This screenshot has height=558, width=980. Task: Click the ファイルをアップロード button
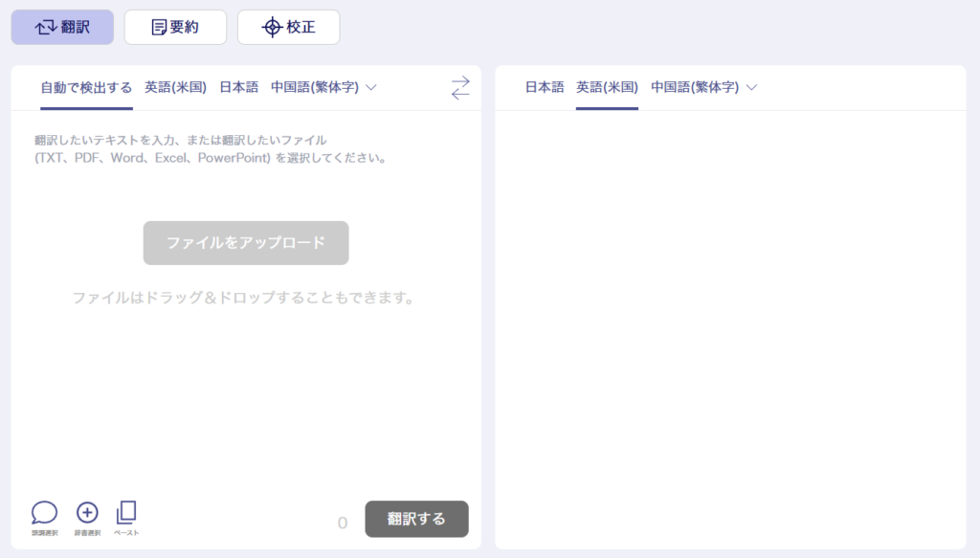pyautogui.click(x=246, y=243)
